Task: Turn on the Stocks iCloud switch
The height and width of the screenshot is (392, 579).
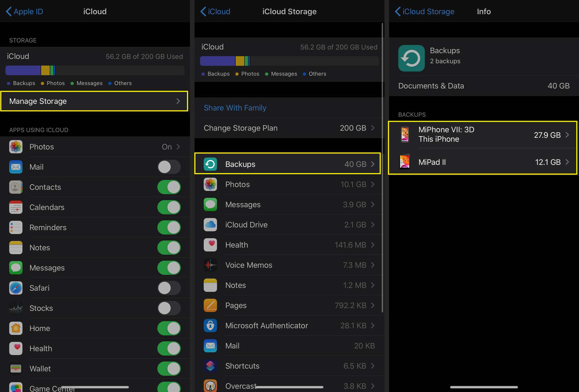Action: click(169, 308)
